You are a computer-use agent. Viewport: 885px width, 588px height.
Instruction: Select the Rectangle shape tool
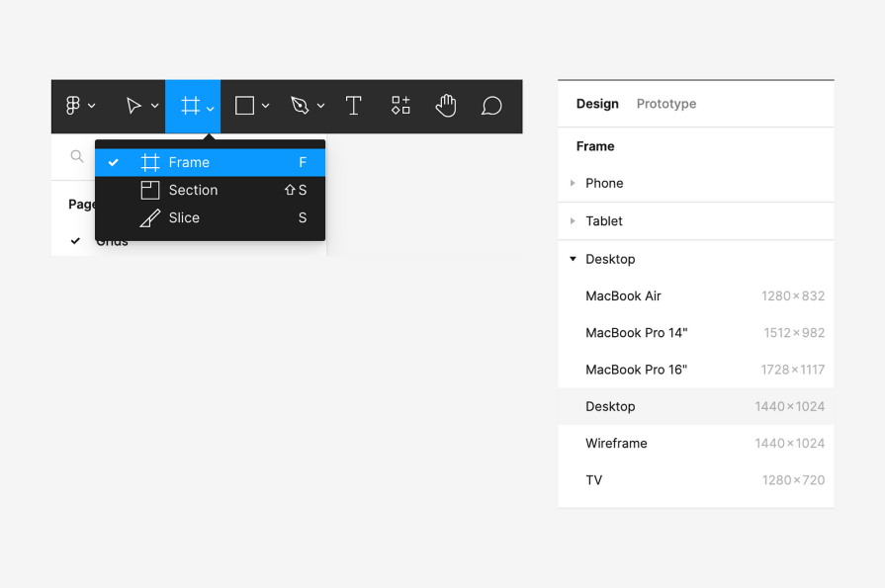[245, 105]
